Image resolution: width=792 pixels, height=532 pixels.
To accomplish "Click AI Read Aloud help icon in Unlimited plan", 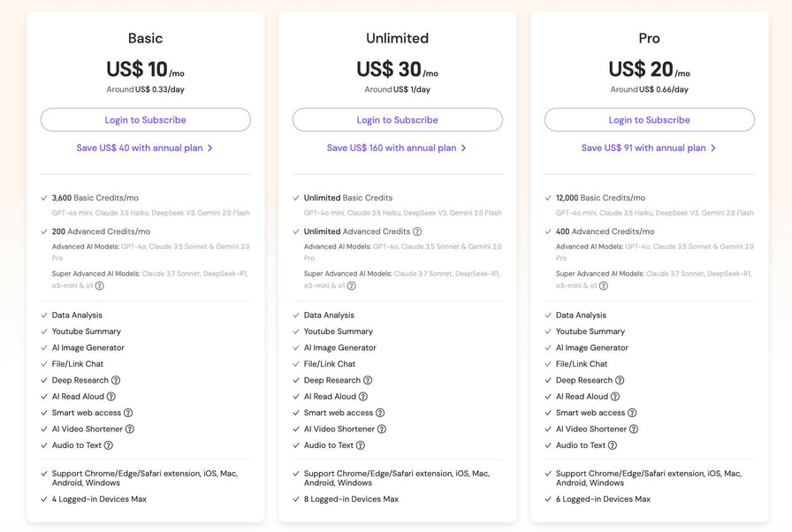I will point(363,396).
